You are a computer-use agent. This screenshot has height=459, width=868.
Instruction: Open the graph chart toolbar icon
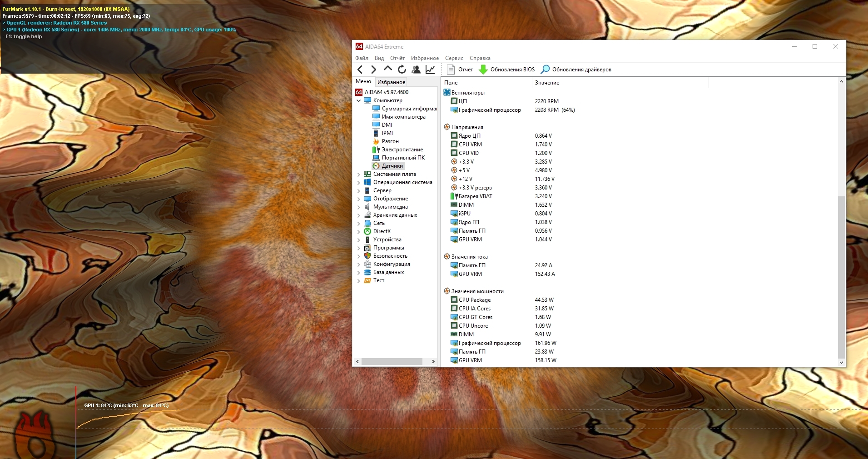coord(430,70)
